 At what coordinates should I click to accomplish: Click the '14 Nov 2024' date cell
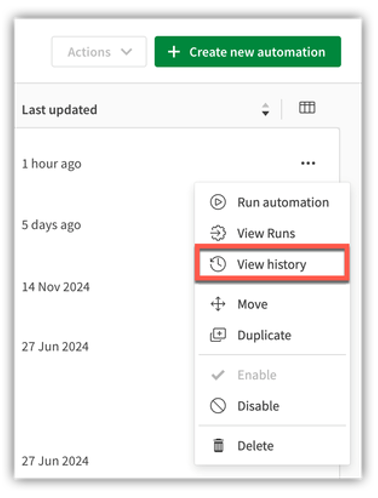coord(56,287)
